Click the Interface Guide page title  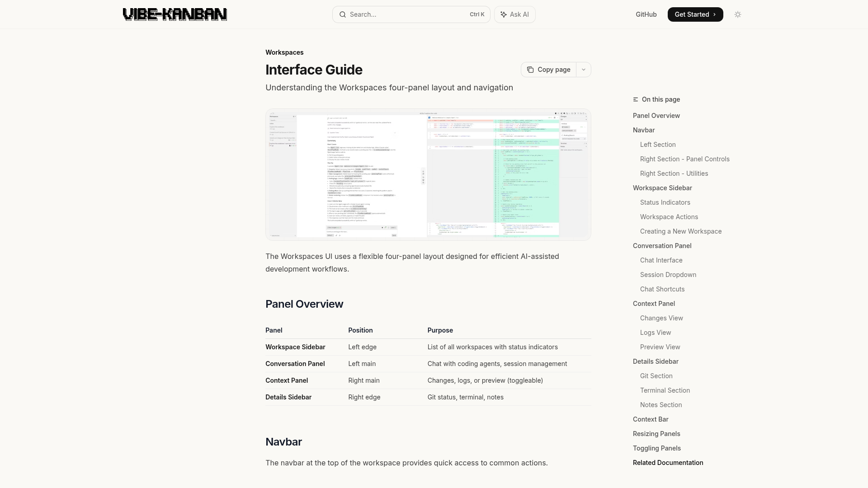pos(314,70)
